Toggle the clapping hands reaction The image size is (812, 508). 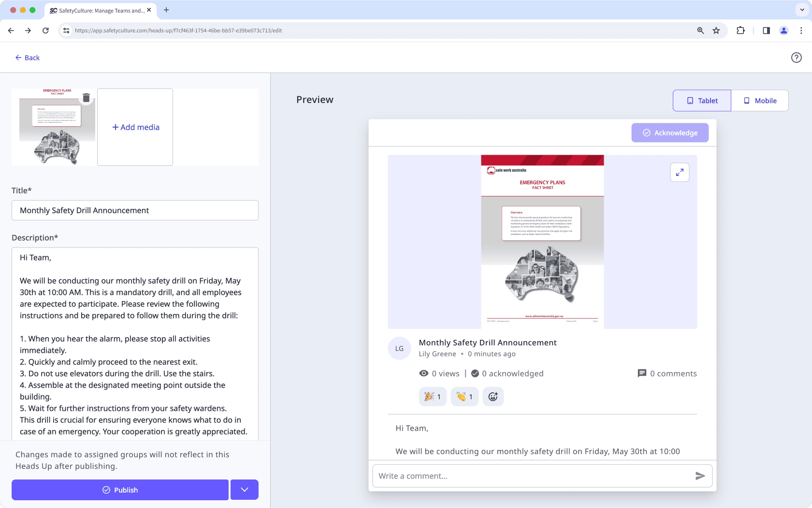[x=464, y=396]
